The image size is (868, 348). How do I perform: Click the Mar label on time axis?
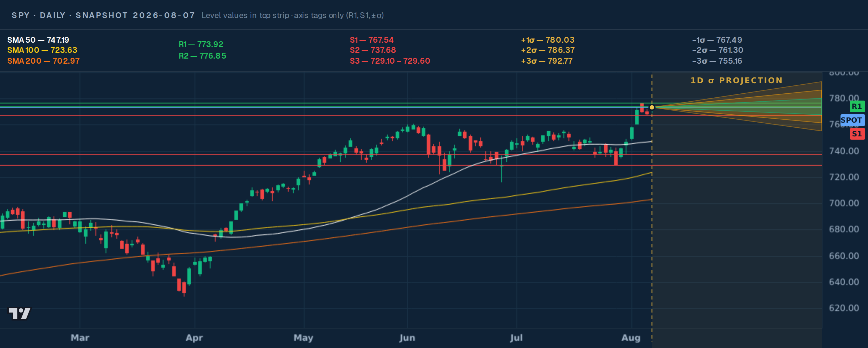[x=80, y=338]
